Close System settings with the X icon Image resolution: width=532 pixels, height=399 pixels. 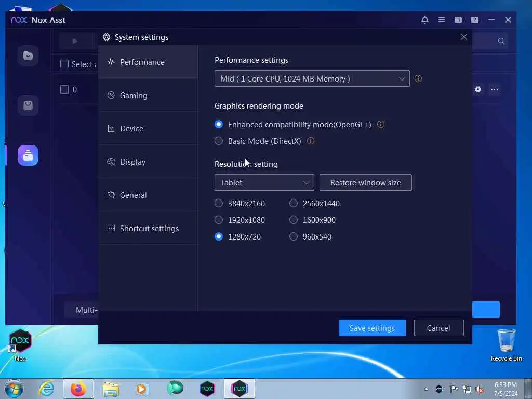coord(464,37)
